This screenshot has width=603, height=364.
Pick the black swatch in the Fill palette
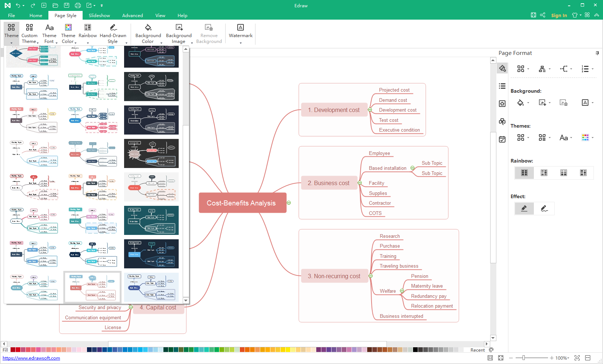(x=415, y=350)
